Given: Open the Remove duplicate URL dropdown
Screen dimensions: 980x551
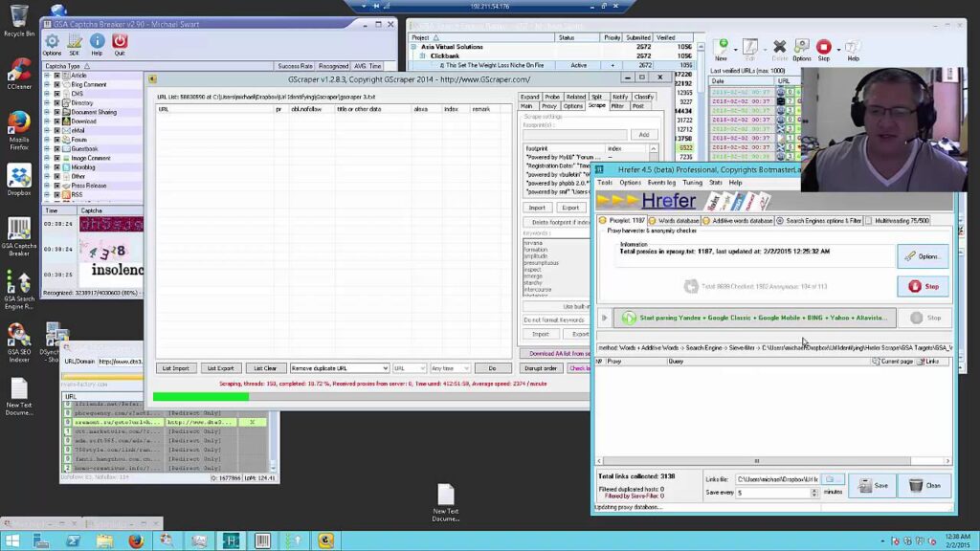Looking at the screenshot, I should [x=340, y=368].
